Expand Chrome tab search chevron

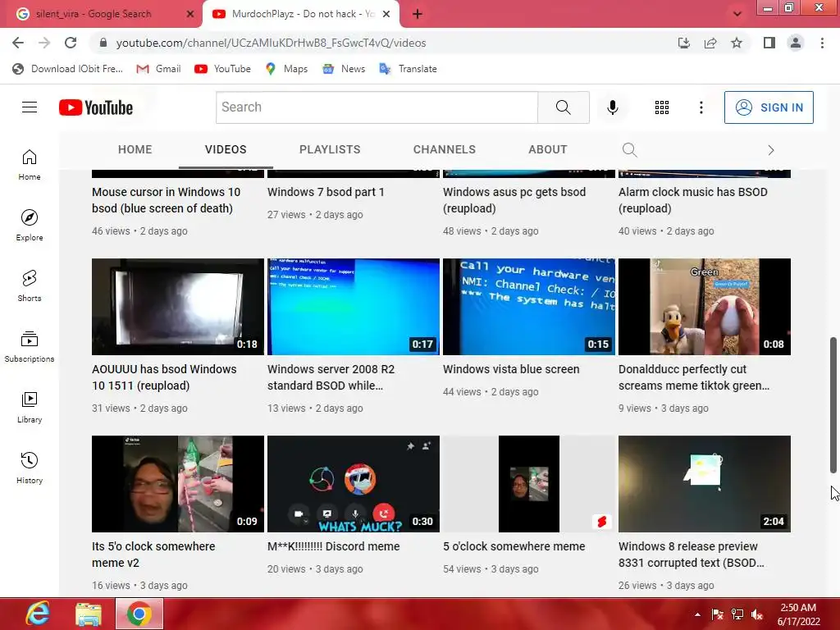737,14
